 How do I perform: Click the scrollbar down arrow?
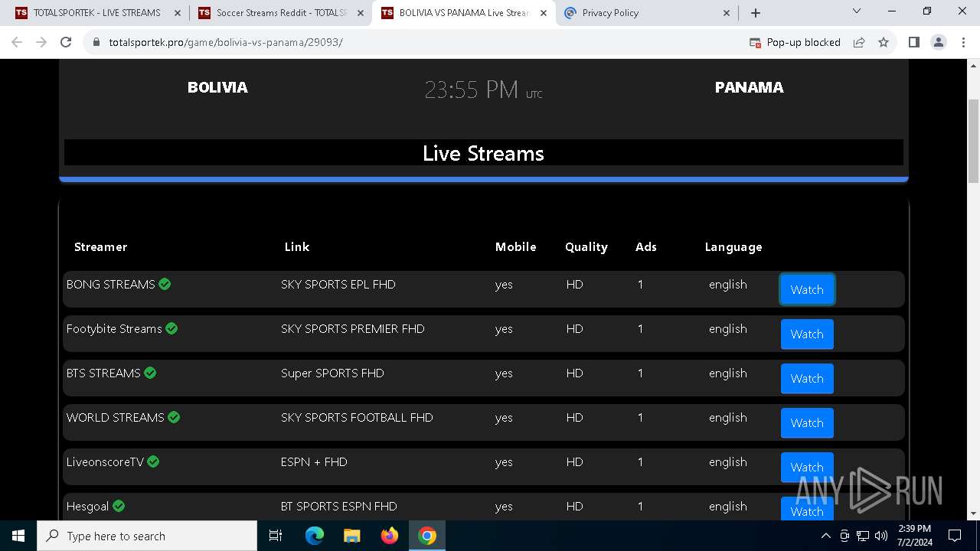(973, 514)
